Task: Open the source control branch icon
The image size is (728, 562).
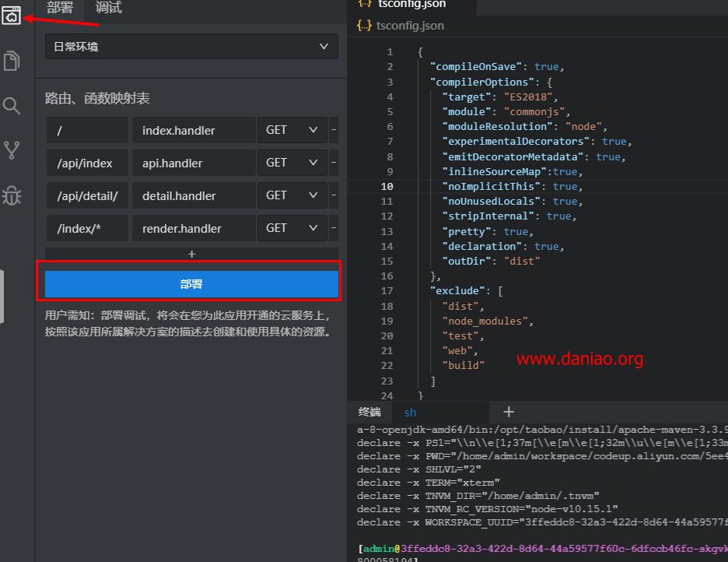Action: (x=12, y=149)
